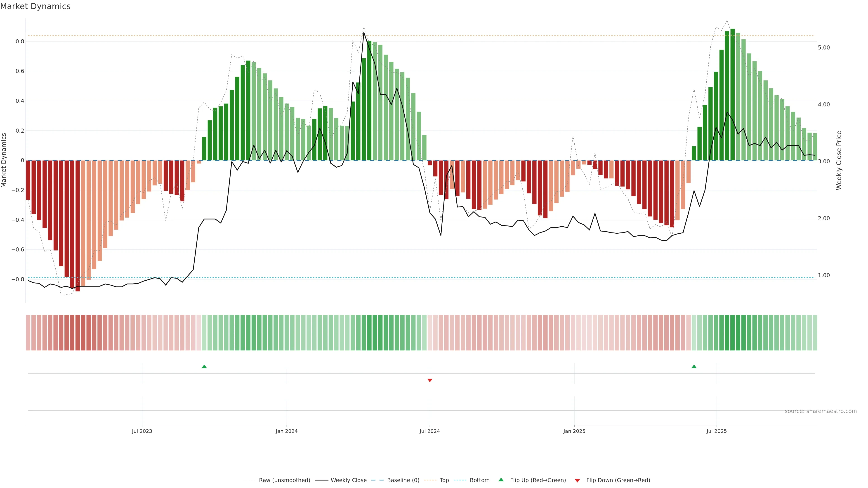Click the red Flip Down triangle marker
The width and height of the screenshot is (868, 488).
click(x=430, y=380)
